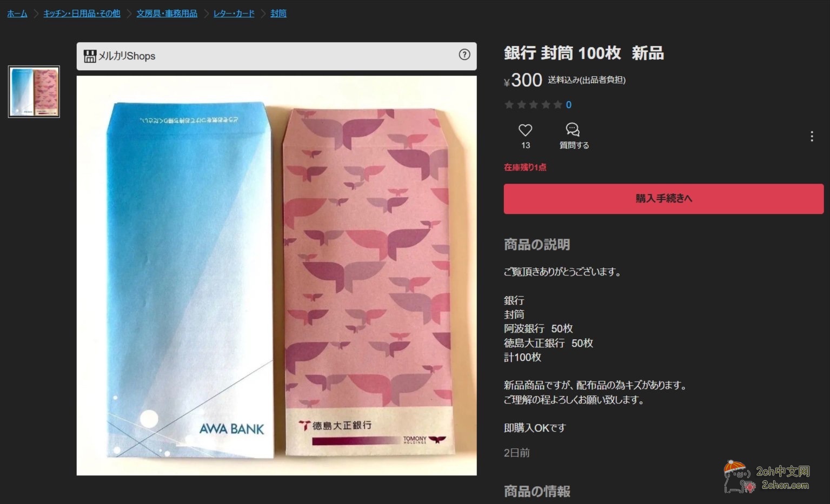Image resolution: width=830 pixels, height=504 pixels.
Task: Open the three-dot more options menu
Action: click(812, 136)
